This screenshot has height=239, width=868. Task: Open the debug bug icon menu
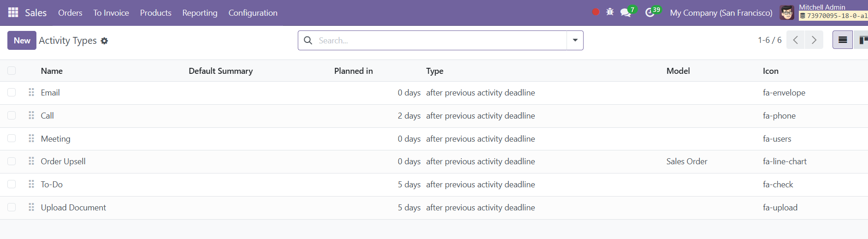point(610,12)
